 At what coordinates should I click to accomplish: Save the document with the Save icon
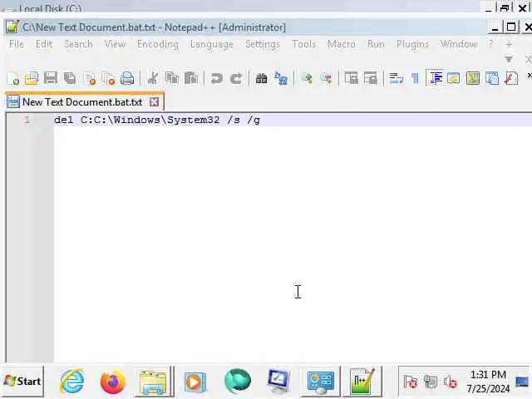point(51,78)
